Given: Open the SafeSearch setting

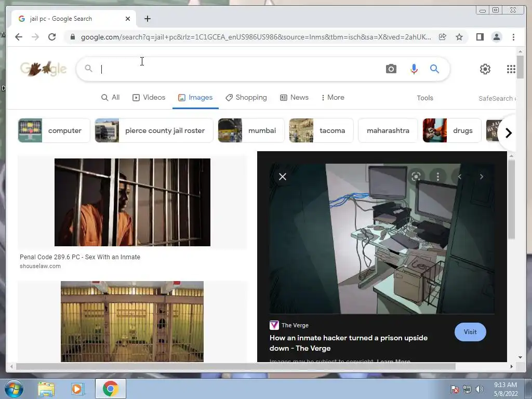Looking at the screenshot, I should pos(497,98).
